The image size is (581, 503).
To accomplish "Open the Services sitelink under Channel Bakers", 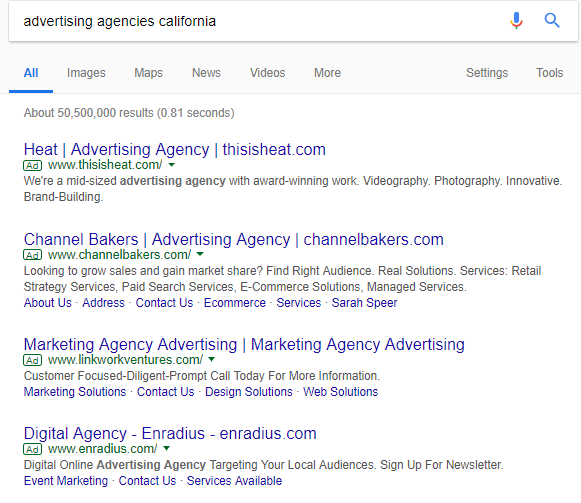I will coord(299,303).
